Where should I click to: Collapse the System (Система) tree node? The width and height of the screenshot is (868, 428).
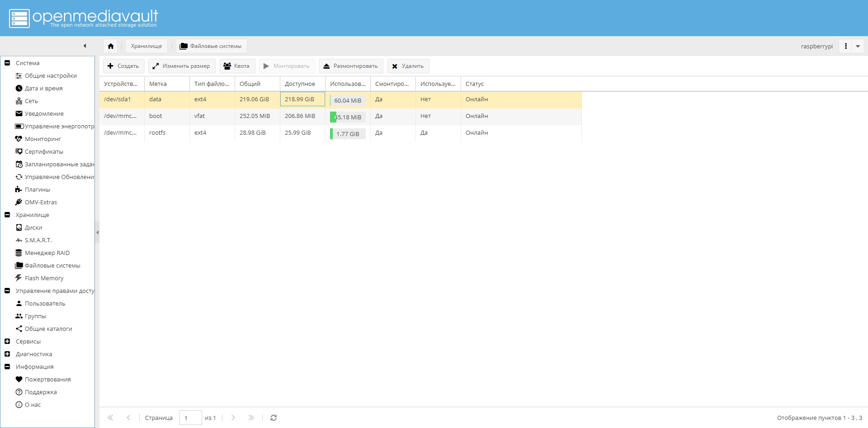(7, 63)
